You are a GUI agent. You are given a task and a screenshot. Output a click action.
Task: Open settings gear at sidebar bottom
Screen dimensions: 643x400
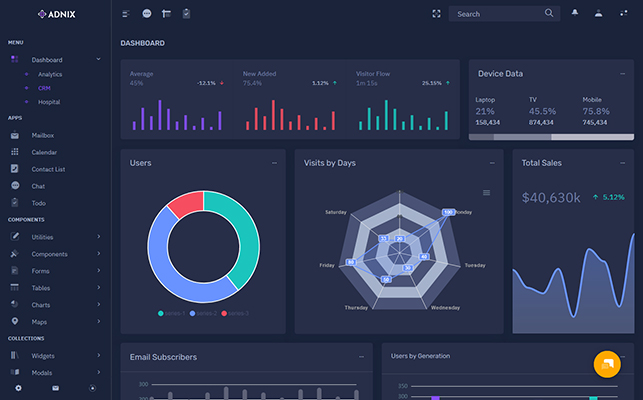(x=18, y=388)
